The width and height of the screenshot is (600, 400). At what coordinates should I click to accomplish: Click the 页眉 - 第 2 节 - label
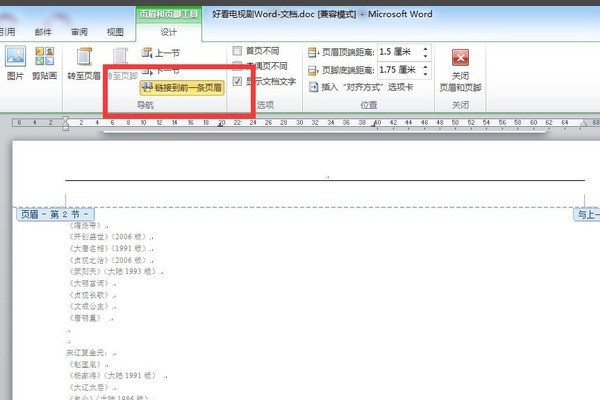click(55, 214)
